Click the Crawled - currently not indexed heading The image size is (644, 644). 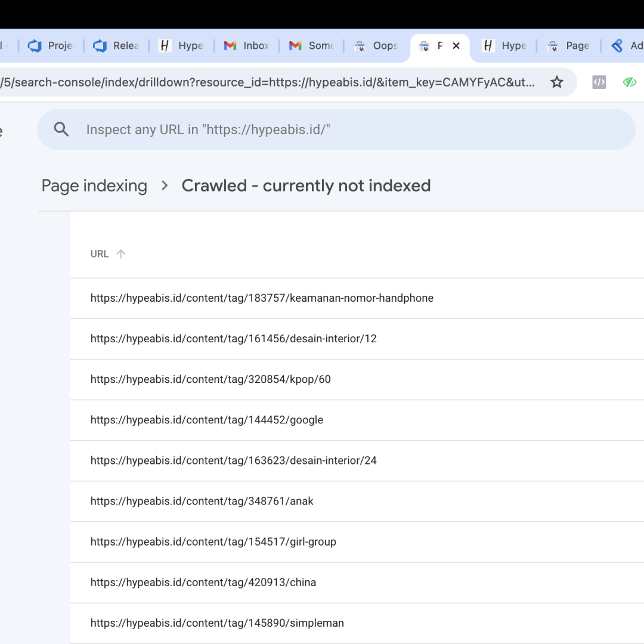point(306,185)
